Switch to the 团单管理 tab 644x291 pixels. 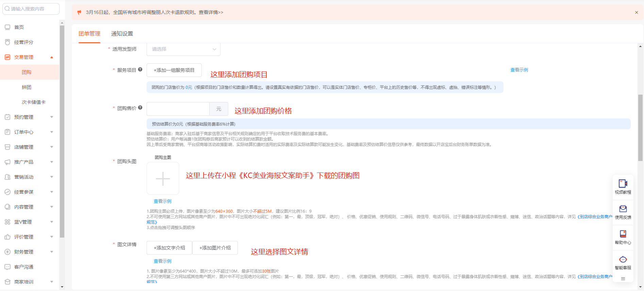pos(89,34)
